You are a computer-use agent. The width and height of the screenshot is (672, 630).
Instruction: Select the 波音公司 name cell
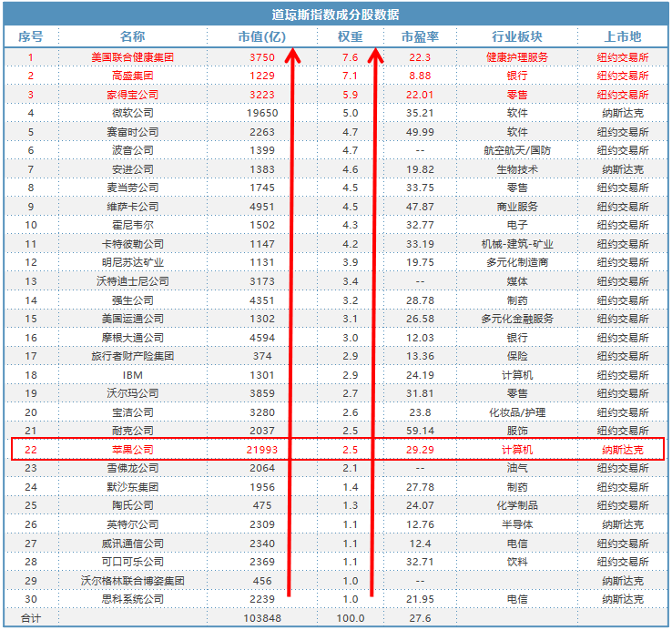click(132, 150)
